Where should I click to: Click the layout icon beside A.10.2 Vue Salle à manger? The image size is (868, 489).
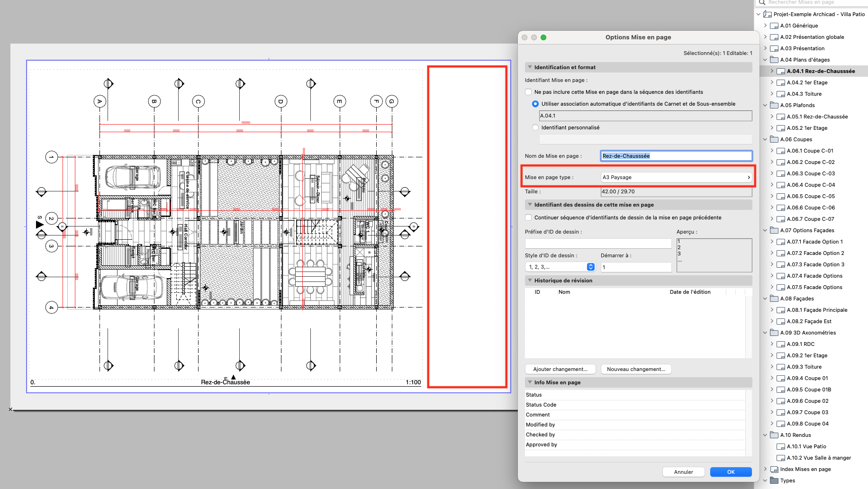point(781,458)
